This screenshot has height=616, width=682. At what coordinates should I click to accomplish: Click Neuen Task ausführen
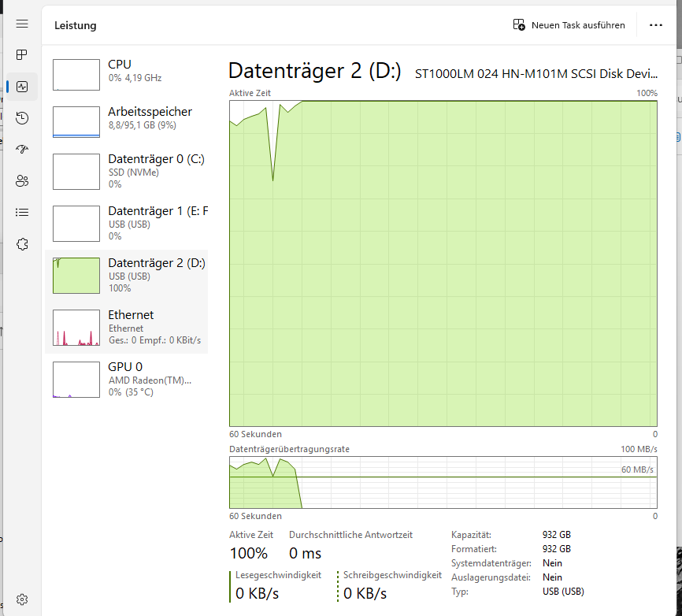[x=569, y=25]
